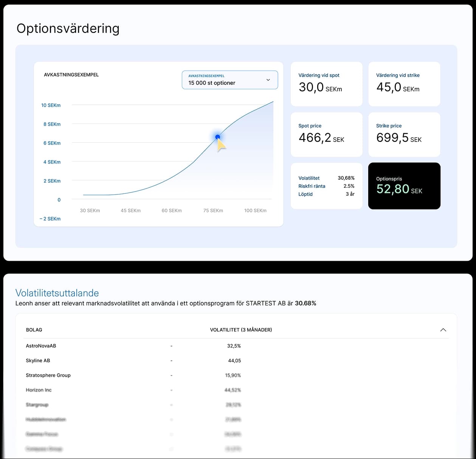Click the Strike price 699,5 SEK card

(404, 134)
